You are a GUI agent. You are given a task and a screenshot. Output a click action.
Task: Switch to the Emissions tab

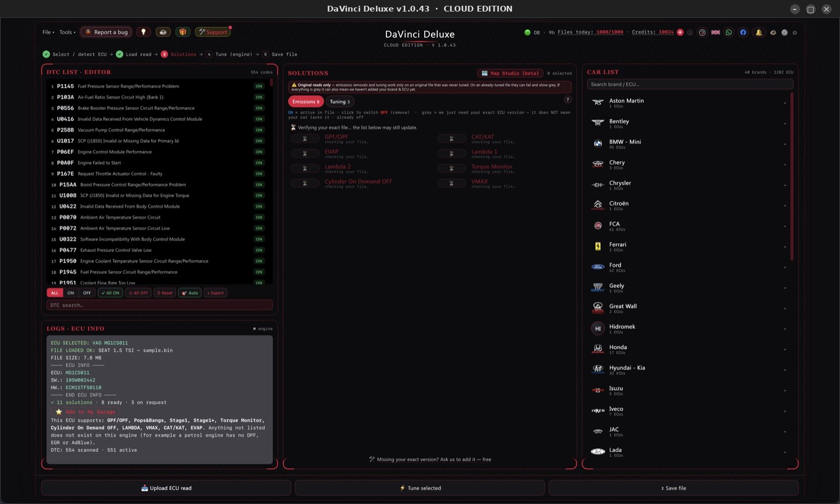click(306, 102)
